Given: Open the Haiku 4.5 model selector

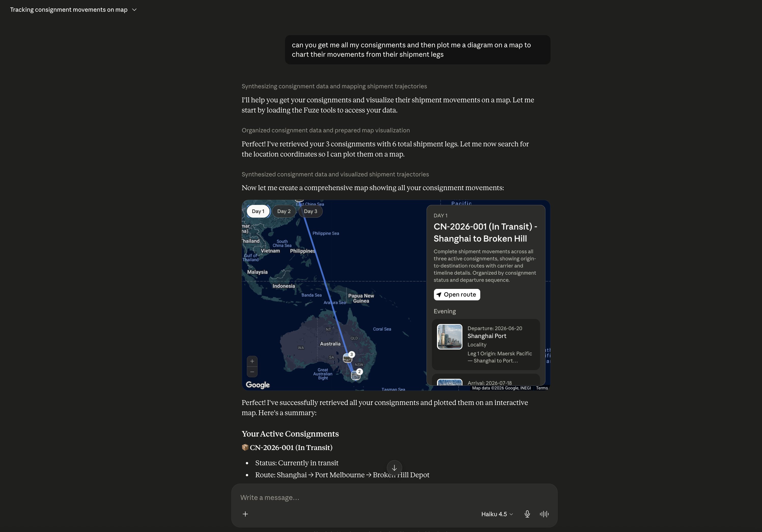Looking at the screenshot, I should (497, 514).
